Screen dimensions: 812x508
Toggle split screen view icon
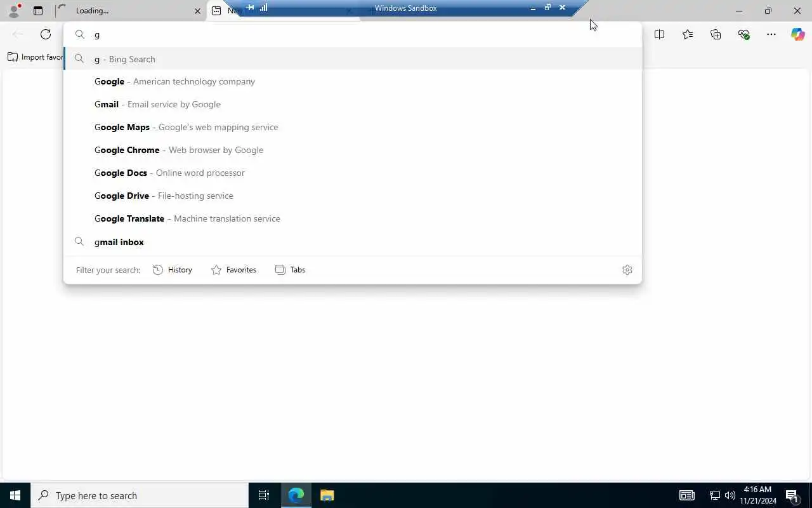pos(660,34)
